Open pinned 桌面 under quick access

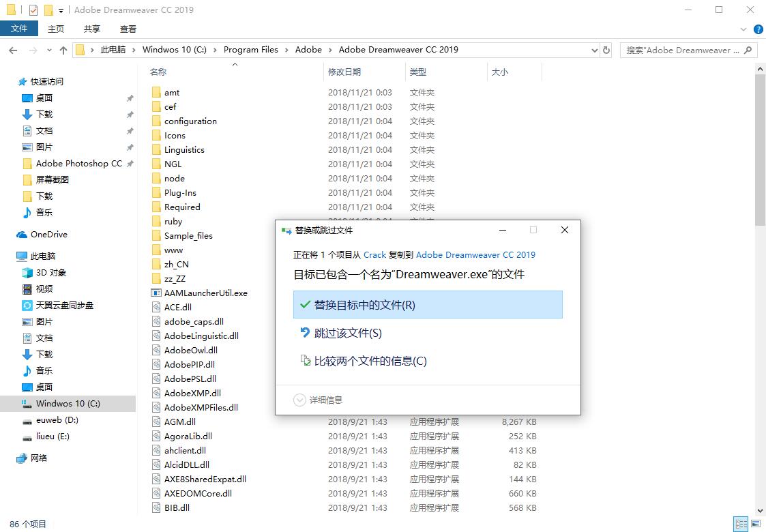coord(44,98)
